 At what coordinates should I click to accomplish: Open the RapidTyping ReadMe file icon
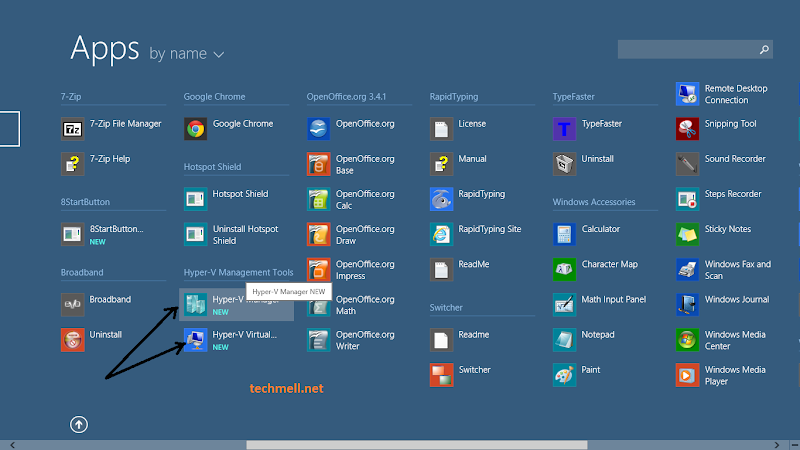pyautogui.click(x=441, y=270)
